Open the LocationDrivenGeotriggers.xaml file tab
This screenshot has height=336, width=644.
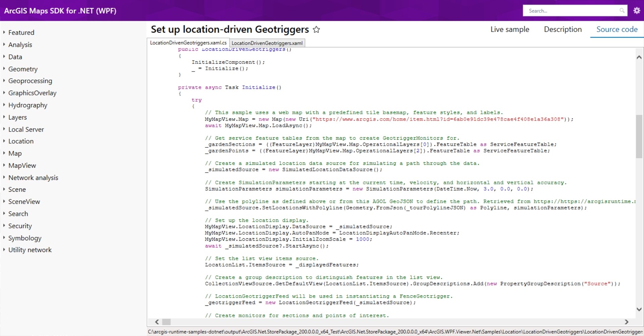pos(267,43)
